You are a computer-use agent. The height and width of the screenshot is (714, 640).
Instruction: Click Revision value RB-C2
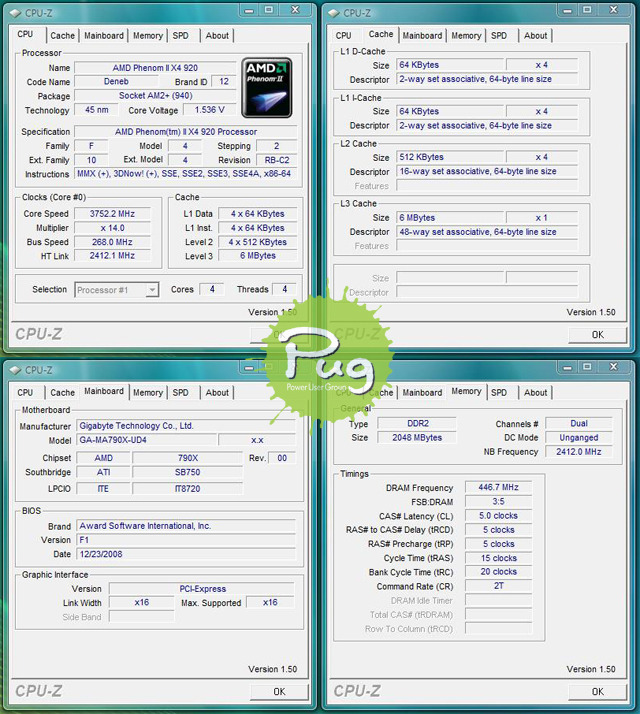(x=277, y=160)
